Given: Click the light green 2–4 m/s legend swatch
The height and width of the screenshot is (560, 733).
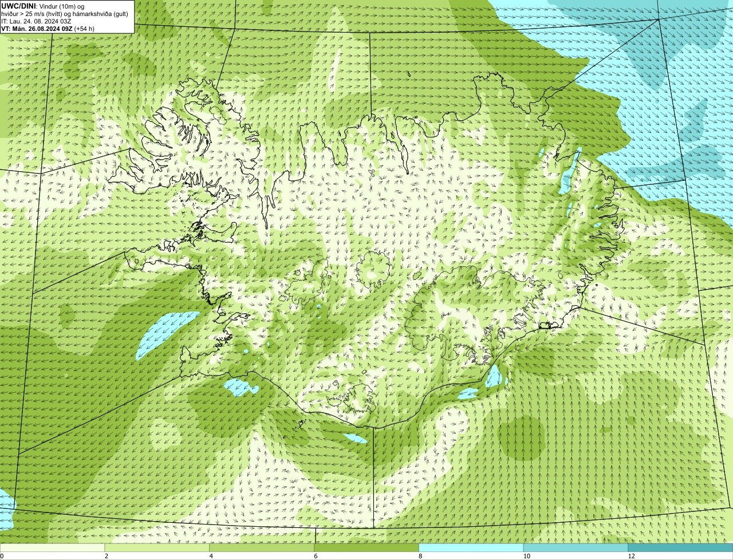Looking at the screenshot, I should [157, 547].
